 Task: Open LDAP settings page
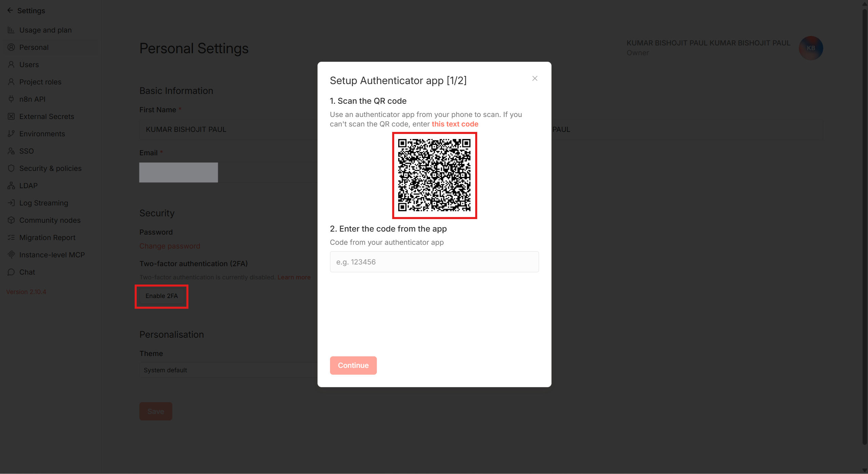coord(51,185)
